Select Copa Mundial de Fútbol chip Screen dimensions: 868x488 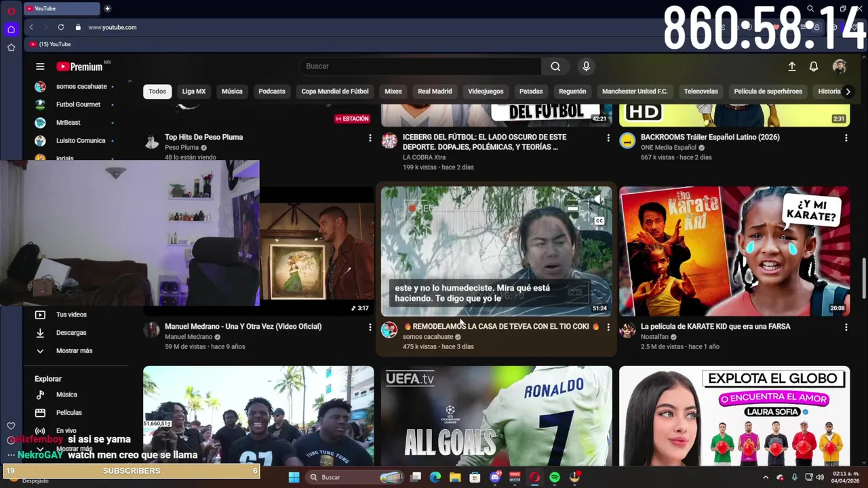pos(335,91)
